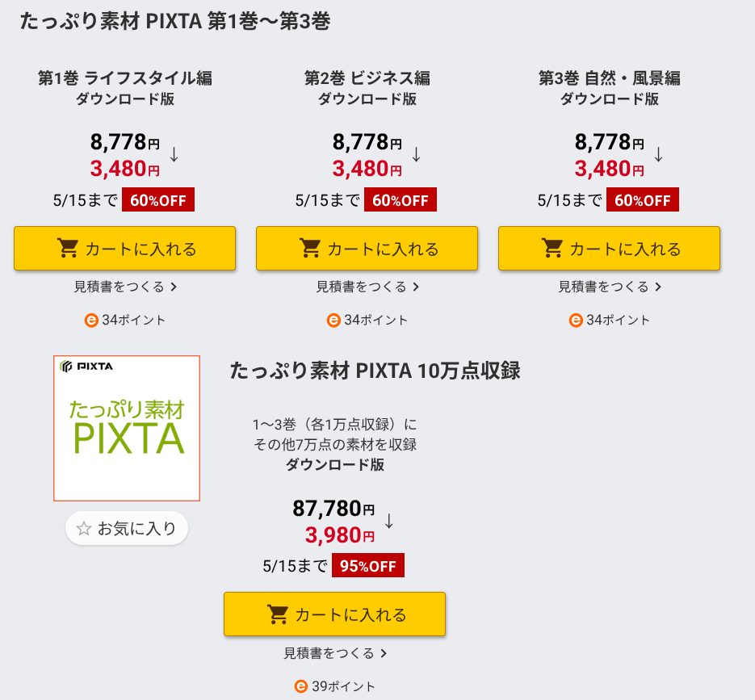Viewport: 755px width, 700px height.
Task: Click cart icon in the 10万点収録 button
Action: 278,614
